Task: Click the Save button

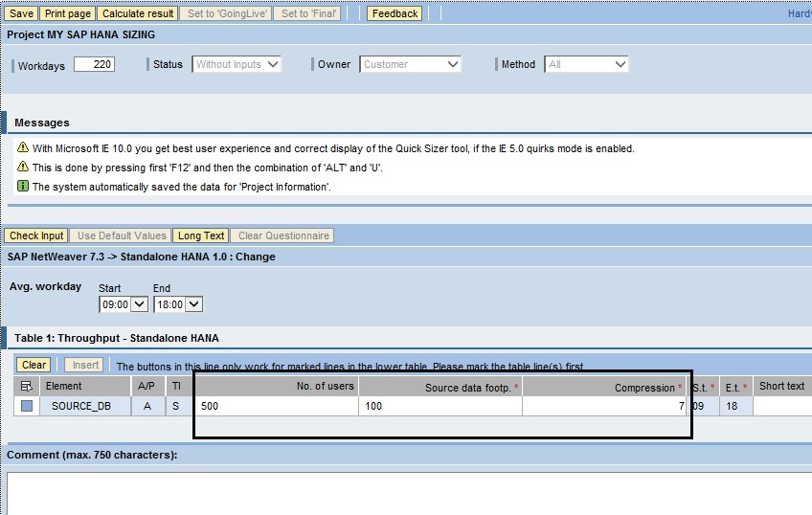Action: pos(21,13)
